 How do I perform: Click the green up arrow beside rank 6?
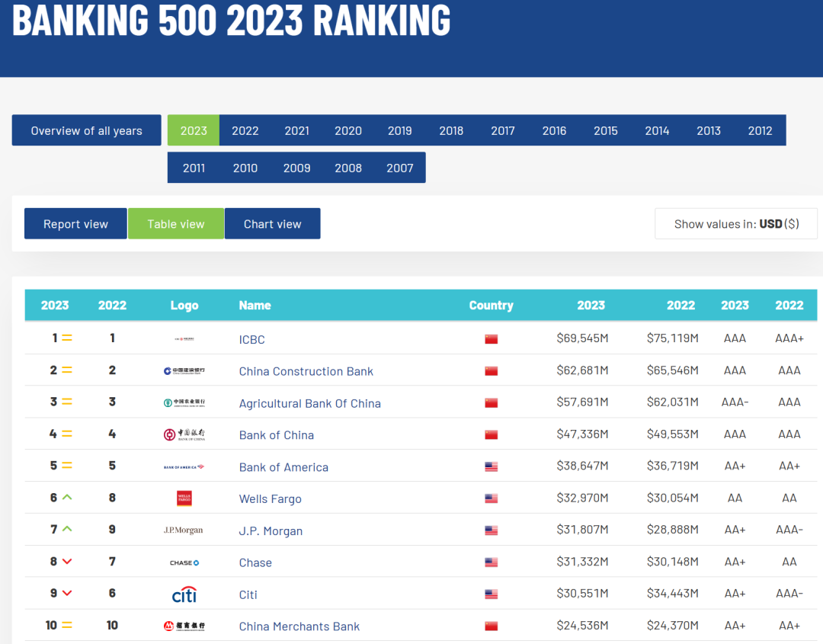point(67,497)
